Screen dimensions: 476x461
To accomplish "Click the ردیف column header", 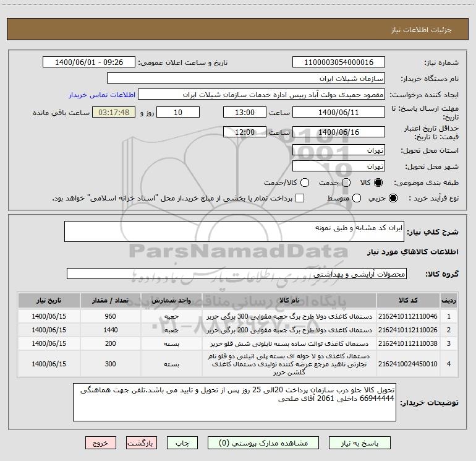I will (449, 300).
